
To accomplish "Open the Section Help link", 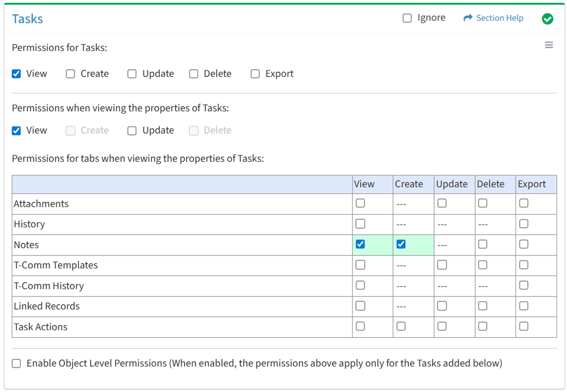I will 500,18.
